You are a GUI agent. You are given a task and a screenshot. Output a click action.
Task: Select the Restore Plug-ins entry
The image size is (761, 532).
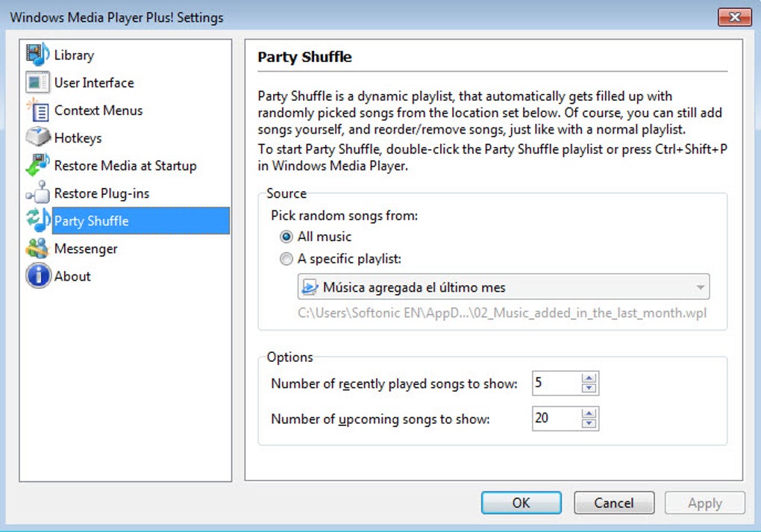pyautogui.click(x=101, y=193)
